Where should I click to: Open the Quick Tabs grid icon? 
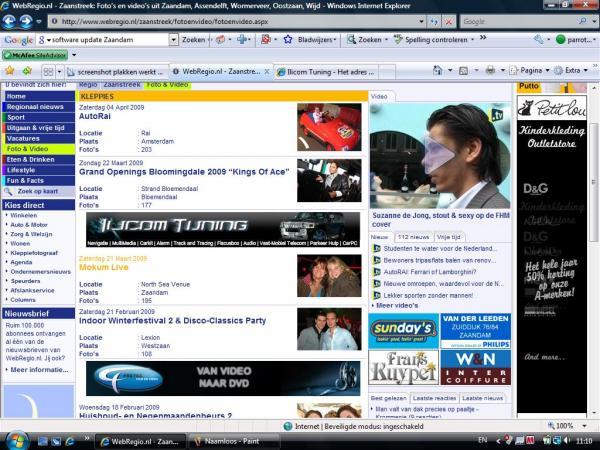[48, 72]
